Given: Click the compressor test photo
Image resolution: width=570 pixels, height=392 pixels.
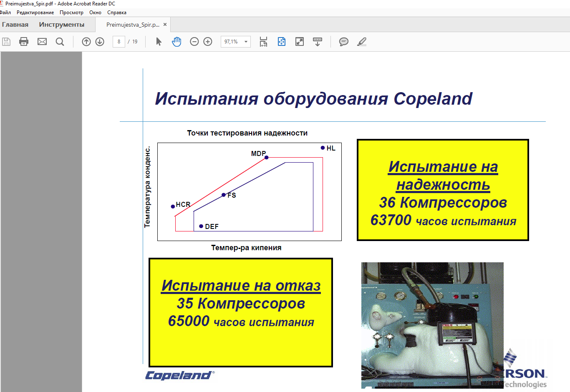Looking at the screenshot, I should (x=432, y=325).
